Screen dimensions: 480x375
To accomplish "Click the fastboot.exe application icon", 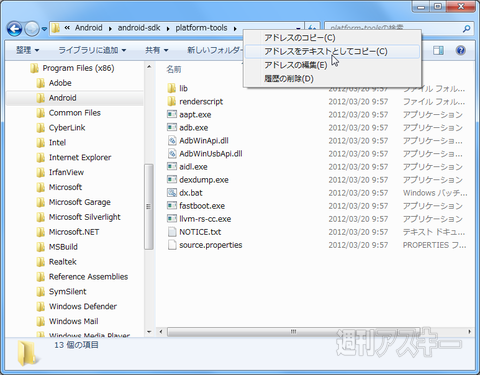I will coord(172,206).
